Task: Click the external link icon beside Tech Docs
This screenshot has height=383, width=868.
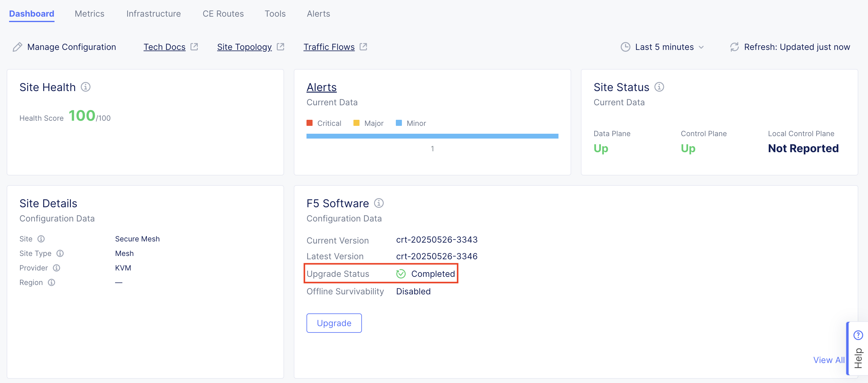Action: click(194, 47)
